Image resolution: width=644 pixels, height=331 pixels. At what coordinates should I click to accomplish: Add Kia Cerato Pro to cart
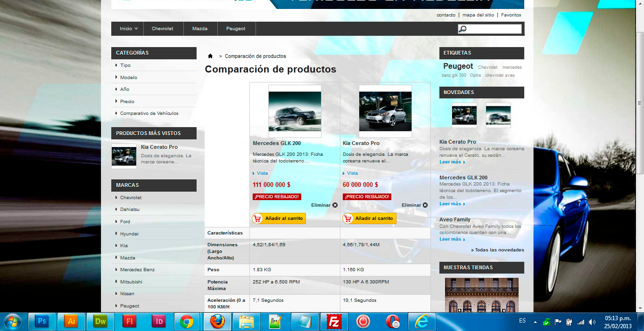[x=369, y=218]
